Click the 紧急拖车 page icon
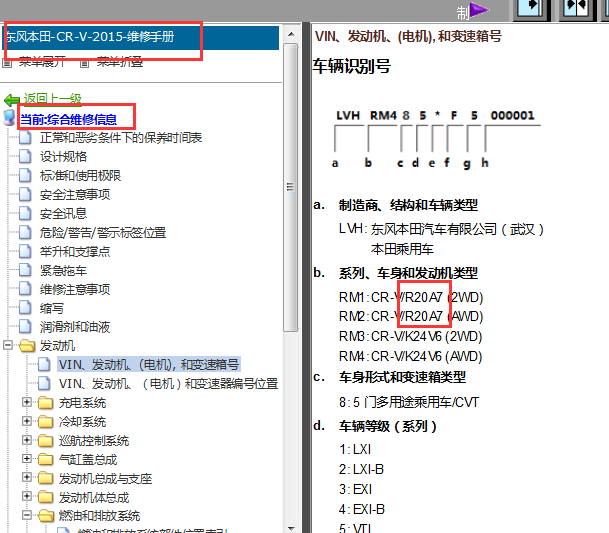609x533 pixels. pos(25,270)
